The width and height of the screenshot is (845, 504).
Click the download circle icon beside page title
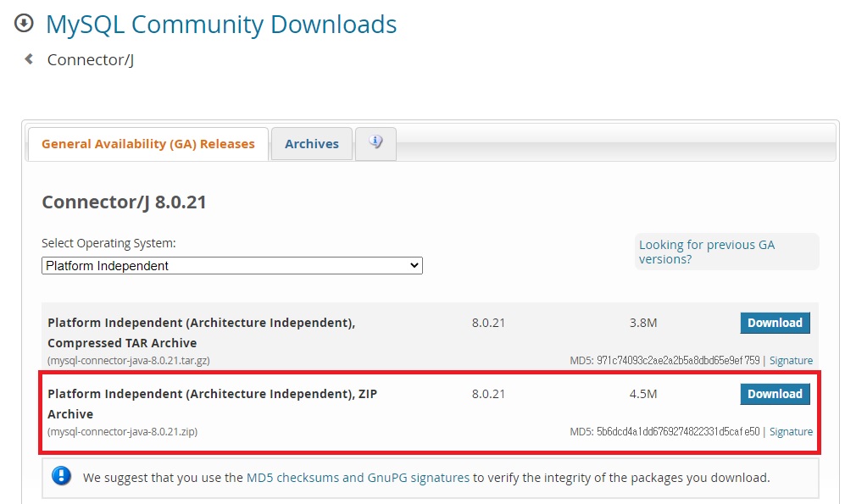click(x=24, y=24)
